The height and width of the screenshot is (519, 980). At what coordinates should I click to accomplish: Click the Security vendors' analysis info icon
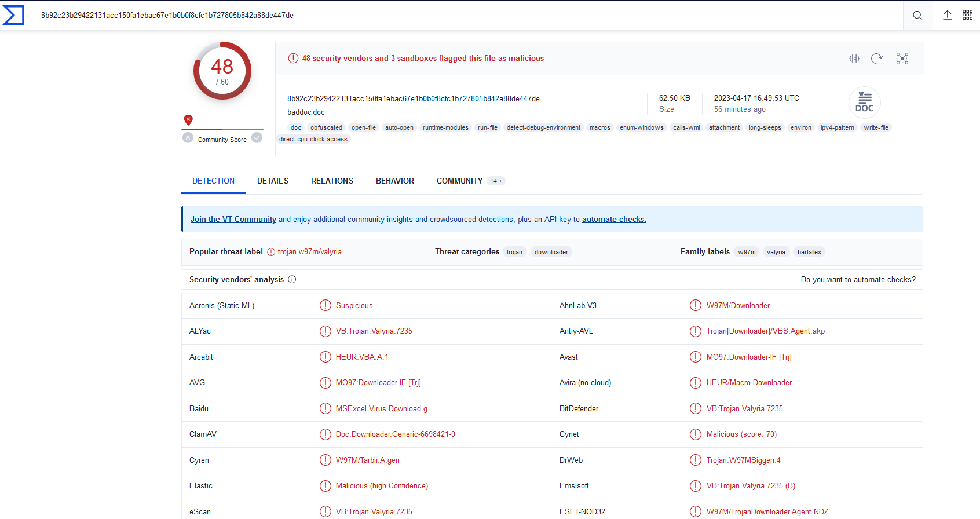[x=292, y=279]
